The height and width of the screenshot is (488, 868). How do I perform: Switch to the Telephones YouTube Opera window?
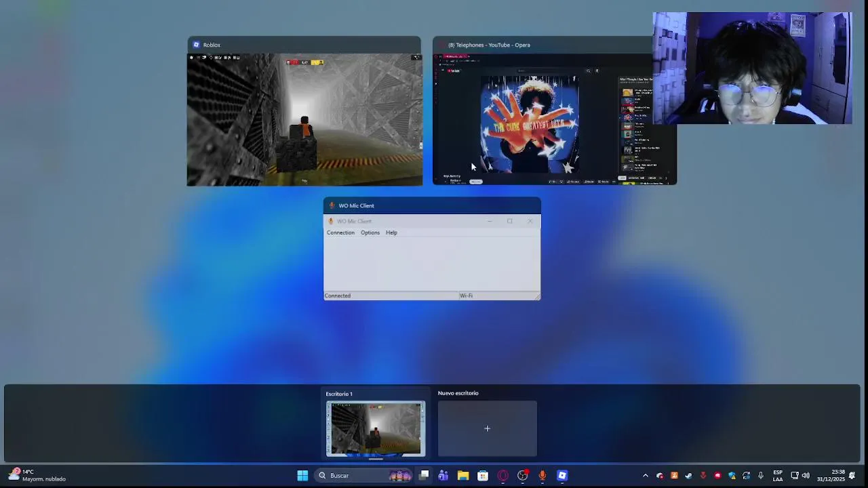(x=555, y=119)
